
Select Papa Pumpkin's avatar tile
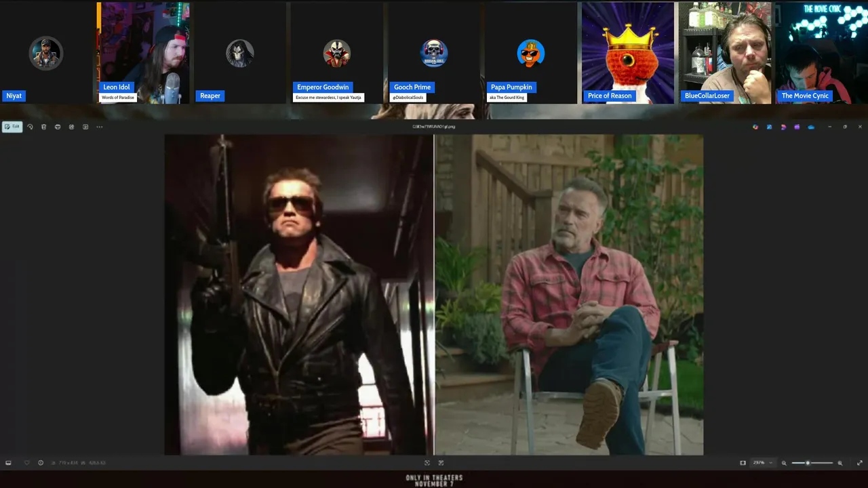531,53
